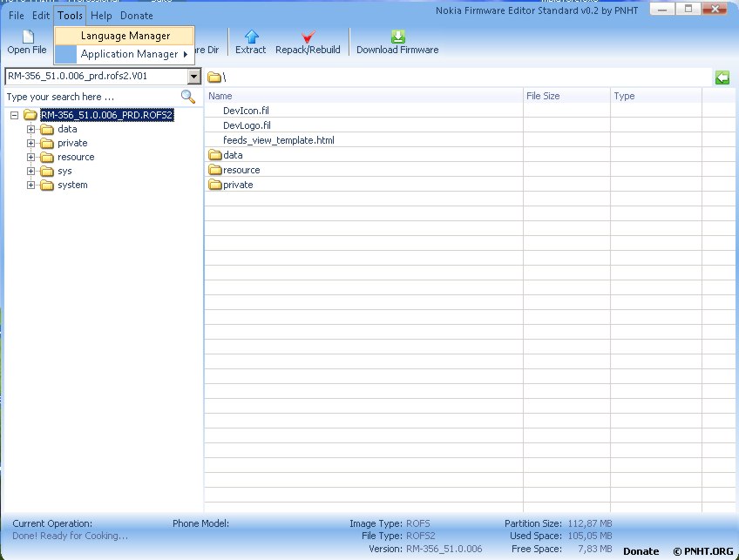Open the File menu

pos(16,16)
